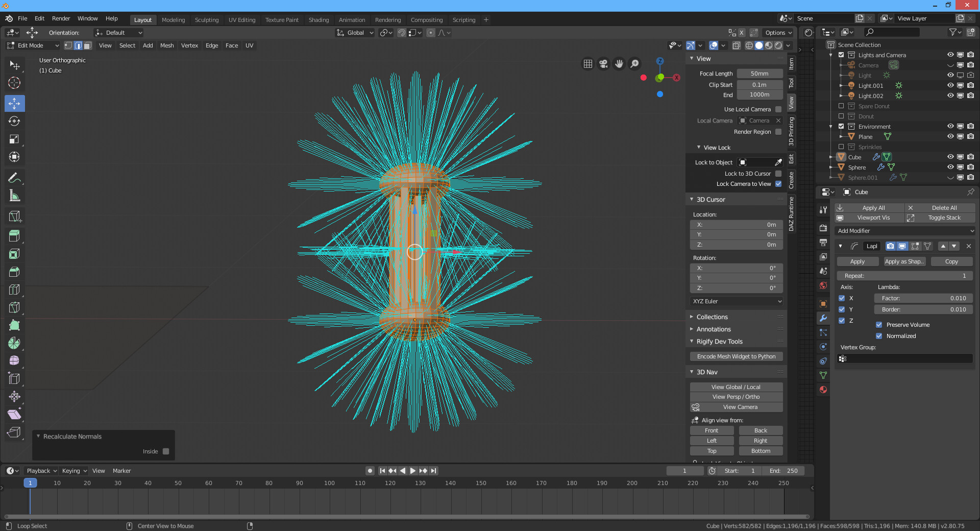Open the Mesh menu
Screen dimensions: 980x531
click(x=167, y=45)
